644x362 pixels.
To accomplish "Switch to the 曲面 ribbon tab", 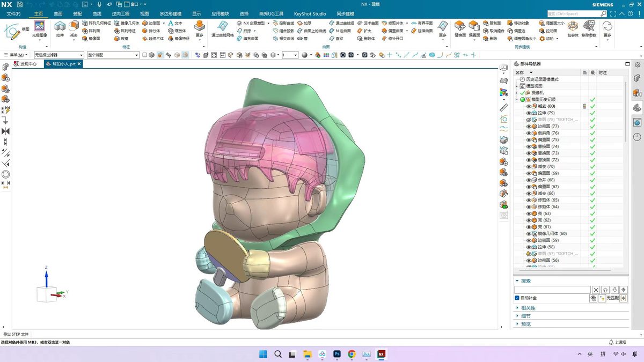I will coord(58,13).
